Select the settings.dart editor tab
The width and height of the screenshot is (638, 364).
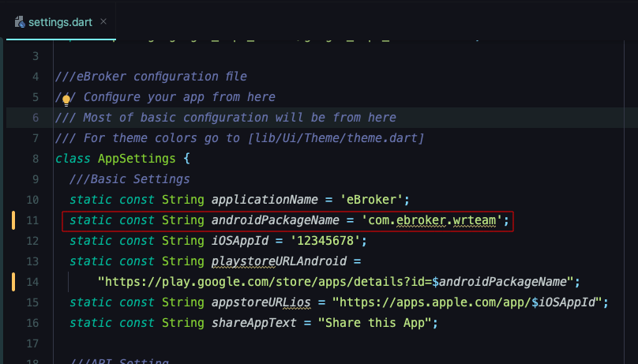pos(61,22)
